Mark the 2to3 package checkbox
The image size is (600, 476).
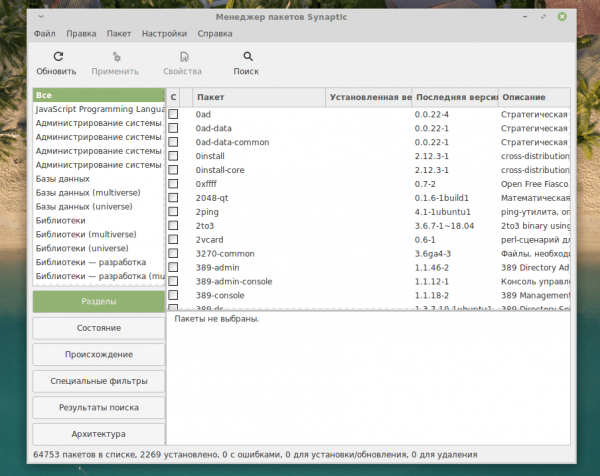click(173, 225)
